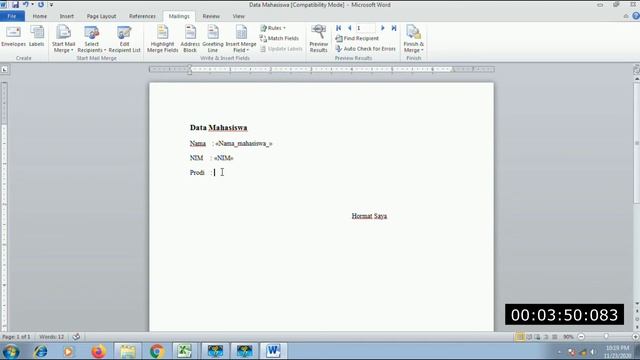Go to previous record

349,28
